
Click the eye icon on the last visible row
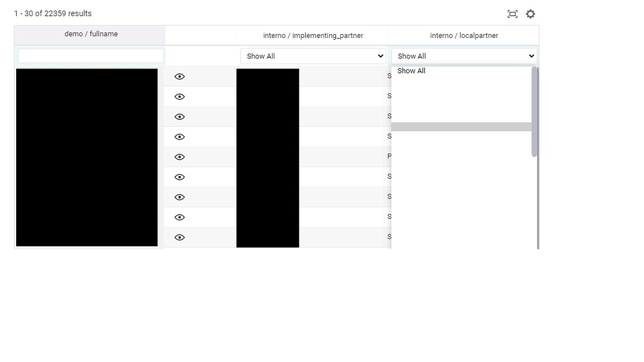point(180,237)
